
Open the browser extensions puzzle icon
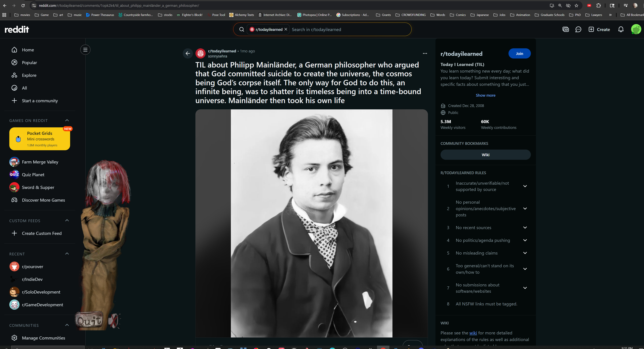[598, 5]
